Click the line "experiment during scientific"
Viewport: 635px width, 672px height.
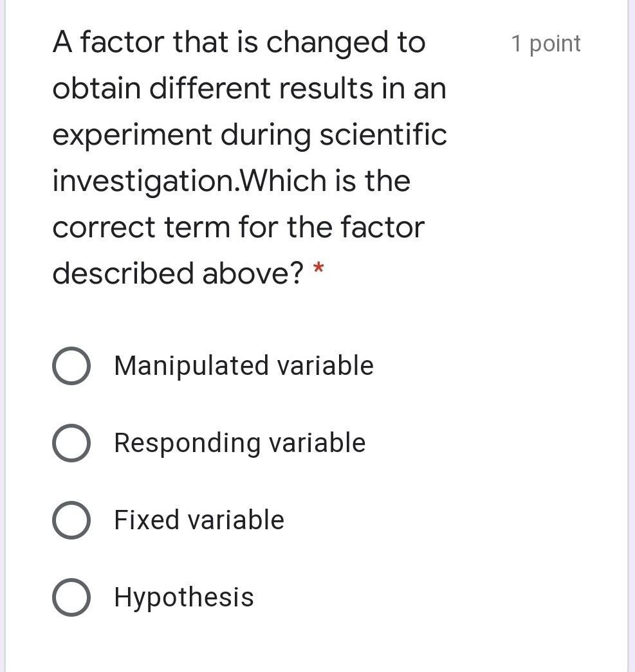coord(249,135)
